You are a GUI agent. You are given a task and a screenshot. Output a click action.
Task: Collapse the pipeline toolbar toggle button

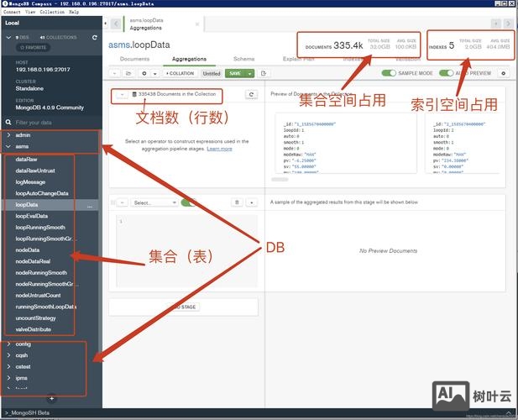pyautogui.click(x=114, y=73)
